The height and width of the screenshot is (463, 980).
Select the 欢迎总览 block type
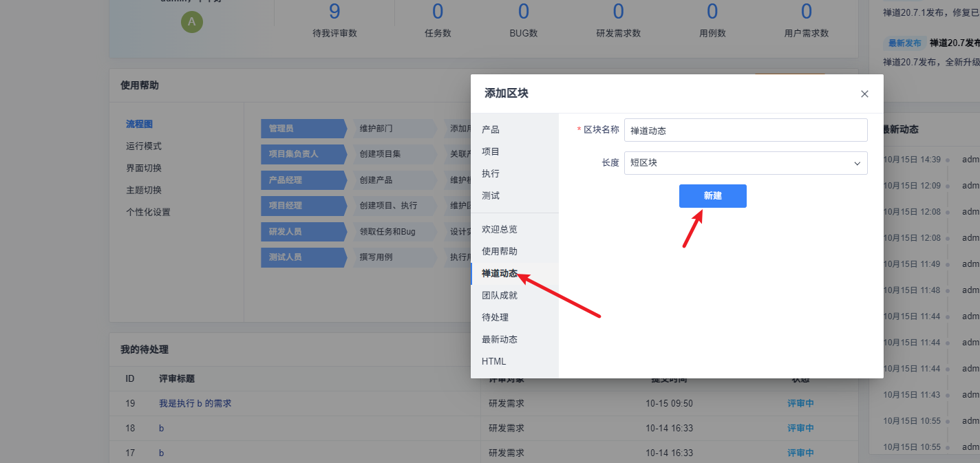500,229
